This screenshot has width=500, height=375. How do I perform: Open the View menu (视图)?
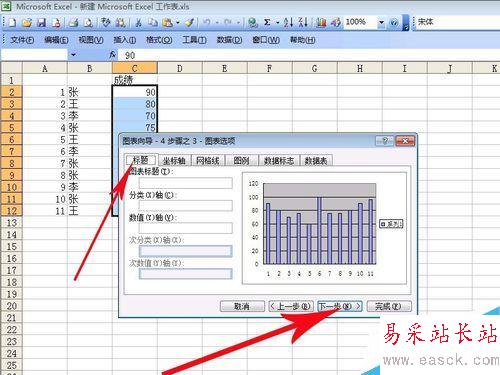(91, 40)
